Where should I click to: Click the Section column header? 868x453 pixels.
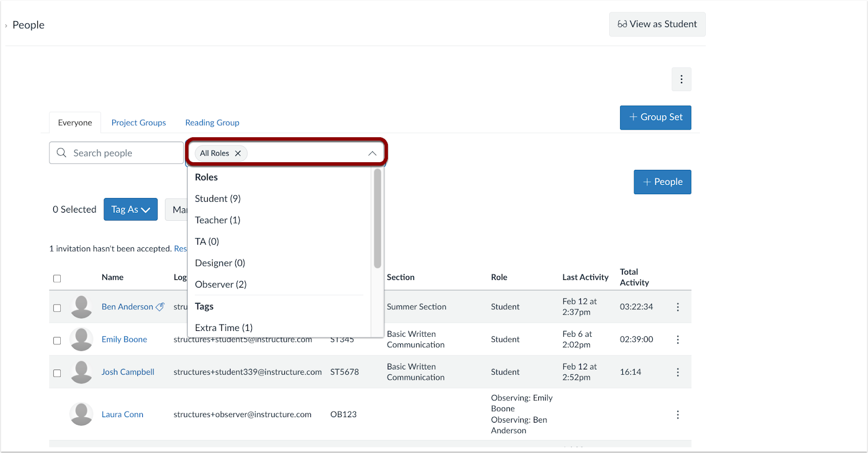pos(401,277)
